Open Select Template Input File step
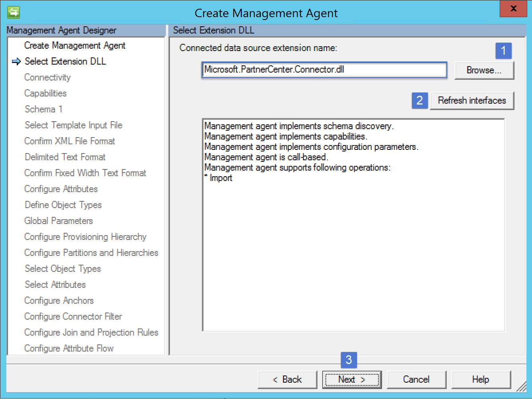532x399 pixels. click(73, 125)
